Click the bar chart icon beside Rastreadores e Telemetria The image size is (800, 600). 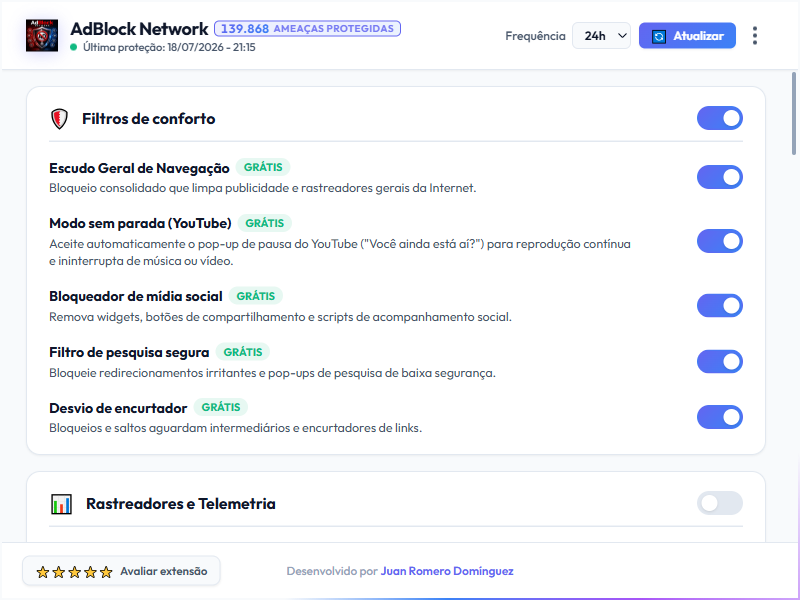[x=61, y=504]
